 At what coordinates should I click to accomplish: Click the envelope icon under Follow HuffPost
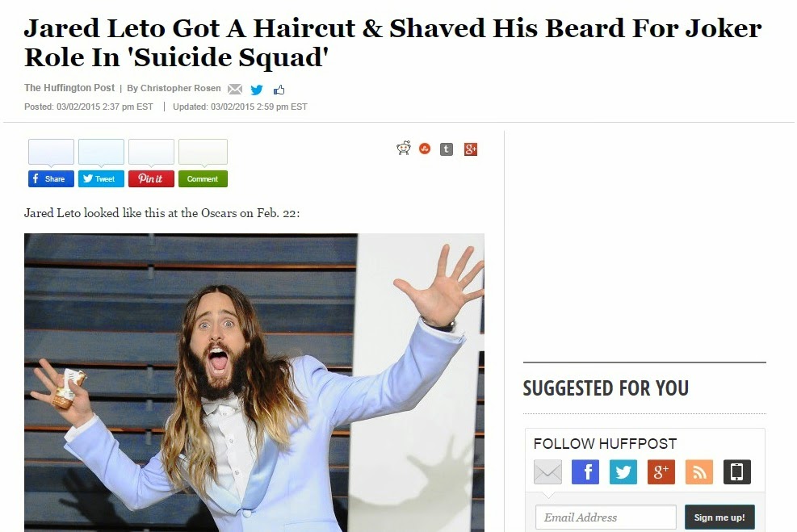click(x=548, y=472)
